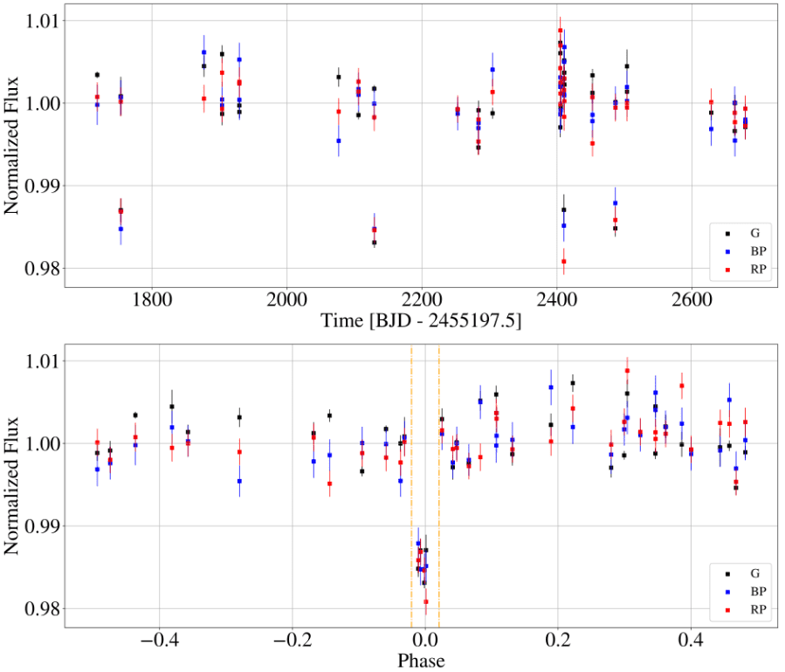
Task: Click the Phase axis label
Action: click(421, 661)
